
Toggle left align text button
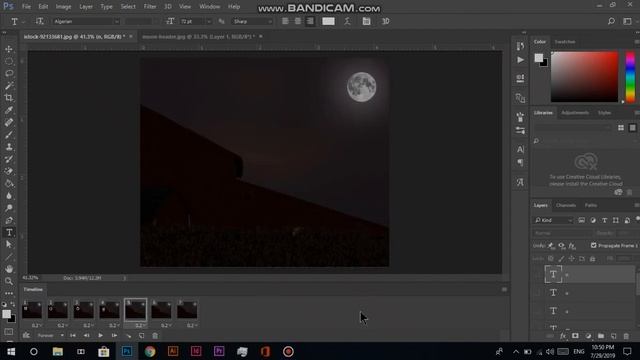pos(285,21)
